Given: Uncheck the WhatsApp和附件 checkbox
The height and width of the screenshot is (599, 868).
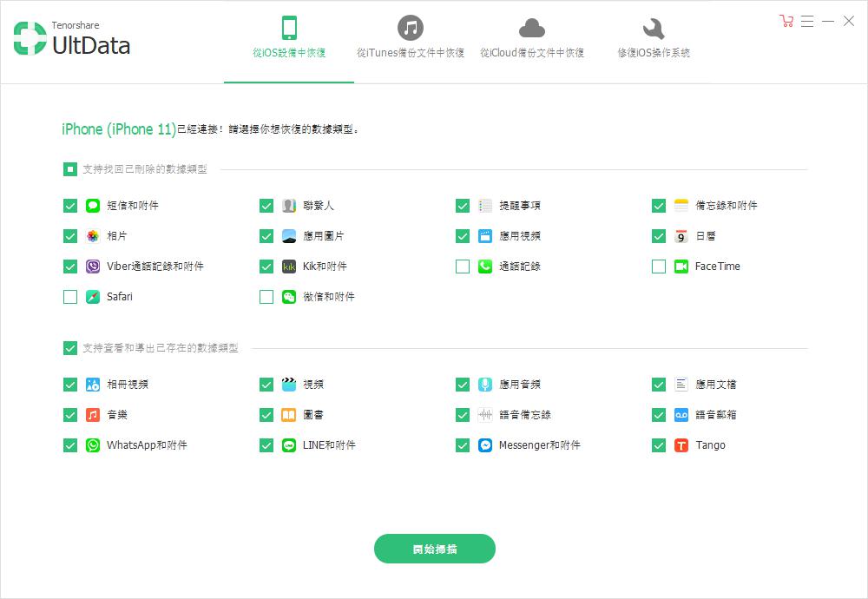Looking at the screenshot, I should pos(69,445).
